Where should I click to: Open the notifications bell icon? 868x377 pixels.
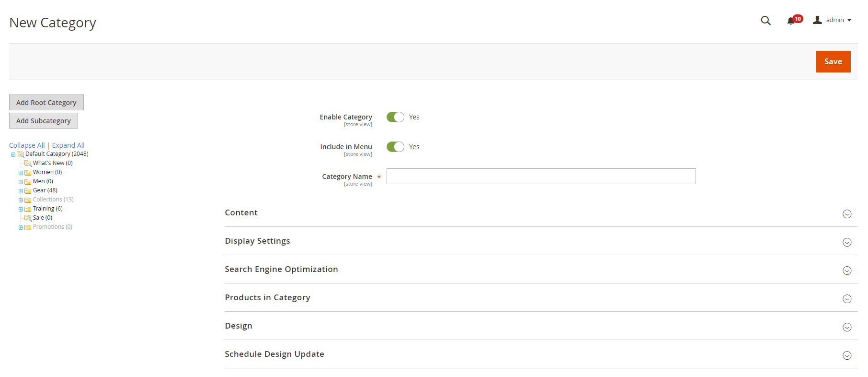click(790, 21)
